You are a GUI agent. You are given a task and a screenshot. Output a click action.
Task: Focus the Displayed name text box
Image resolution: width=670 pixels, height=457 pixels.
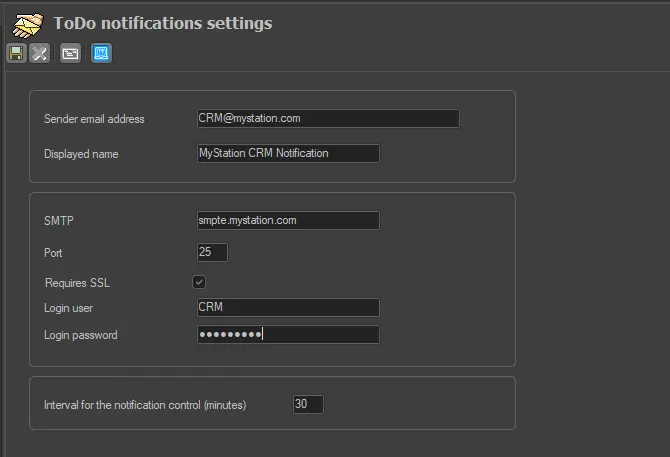coord(288,153)
